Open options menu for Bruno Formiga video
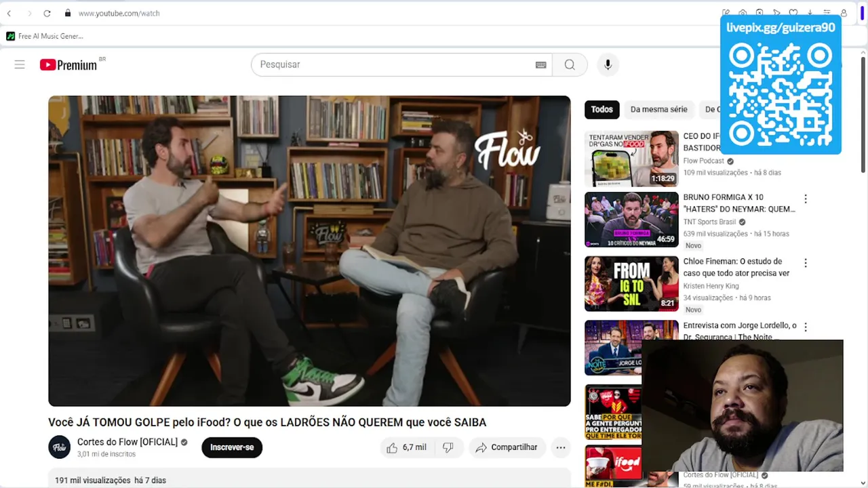Image resolution: width=868 pixels, height=488 pixels. click(x=806, y=199)
